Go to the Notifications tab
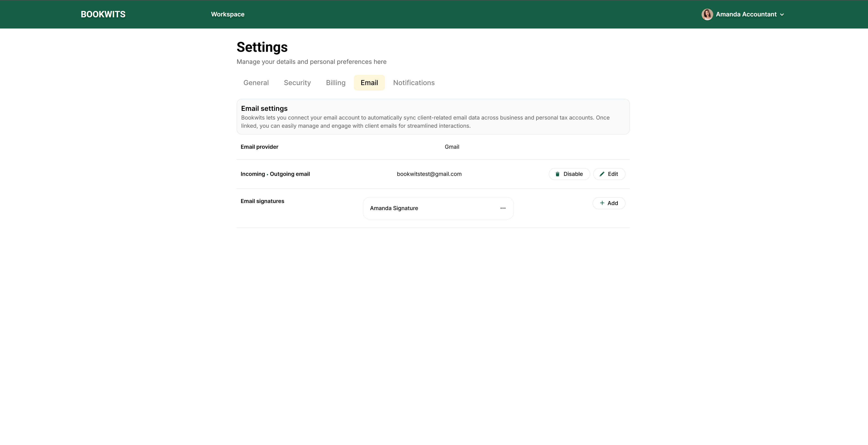868x445 pixels. point(413,83)
